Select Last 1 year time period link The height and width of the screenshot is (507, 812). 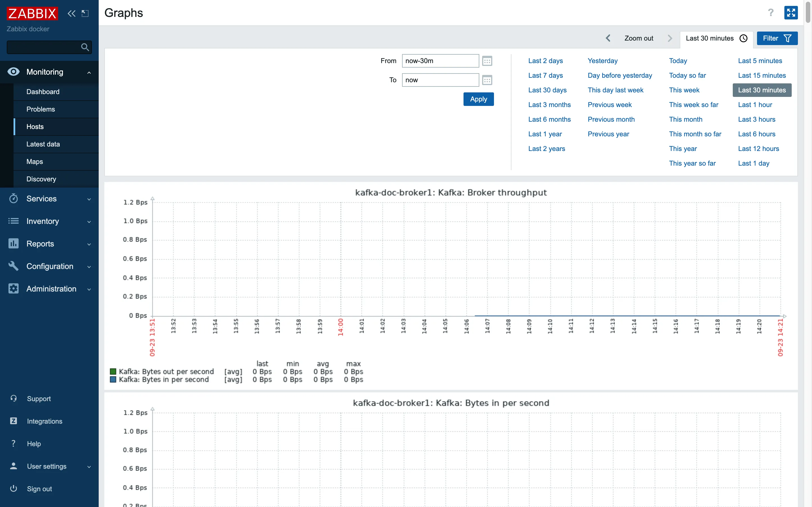pos(545,134)
